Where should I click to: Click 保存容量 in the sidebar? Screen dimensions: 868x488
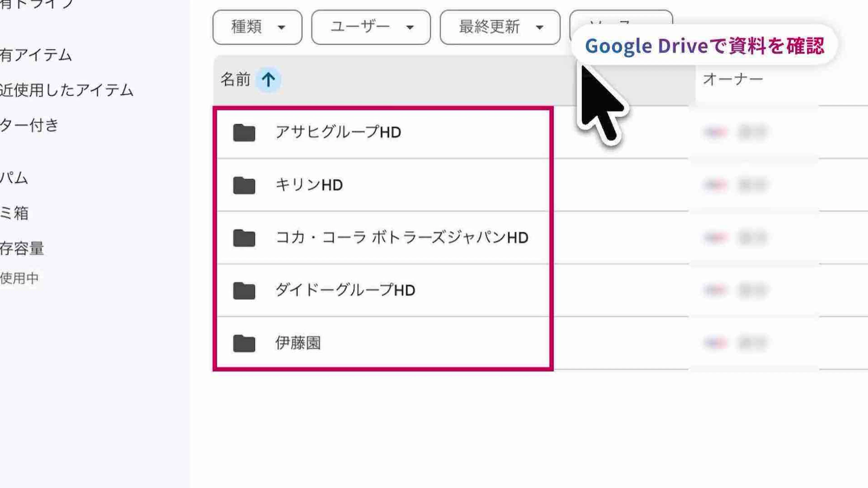[x=21, y=249]
